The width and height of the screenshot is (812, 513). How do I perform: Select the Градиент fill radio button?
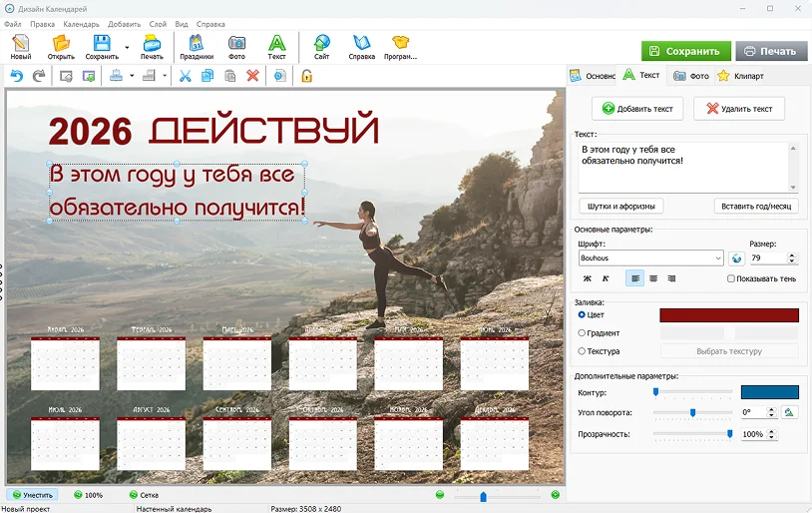pyautogui.click(x=583, y=333)
